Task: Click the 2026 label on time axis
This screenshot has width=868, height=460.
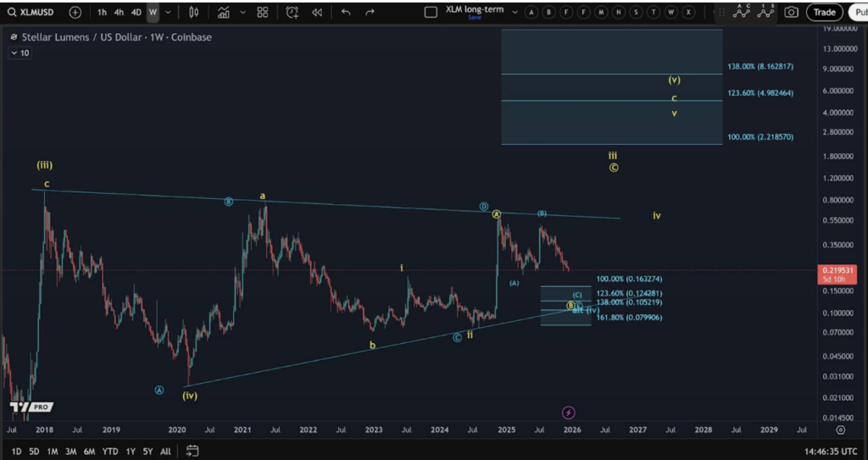Action: (x=572, y=430)
